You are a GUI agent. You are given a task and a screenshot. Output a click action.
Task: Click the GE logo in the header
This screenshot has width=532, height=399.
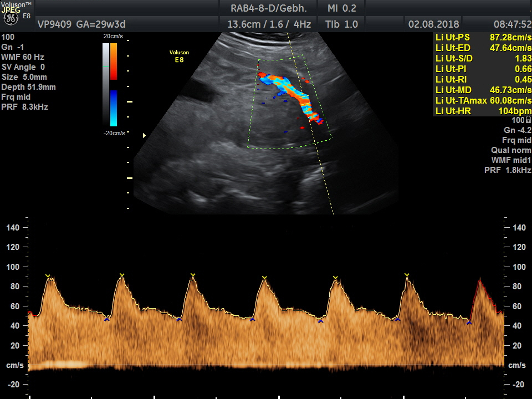(11, 19)
